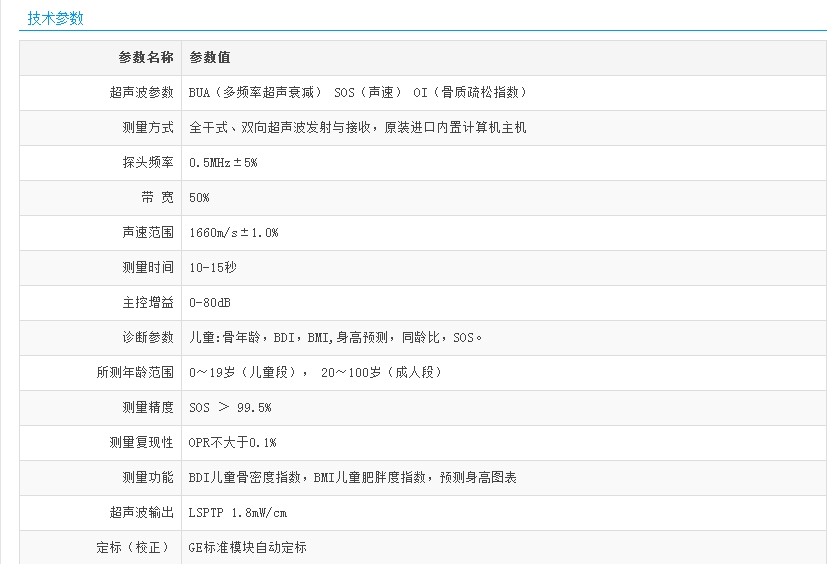The height and width of the screenshot is (564, 837).
Task: Click the 超声波参数 row label
Action: tap(141, 92)
